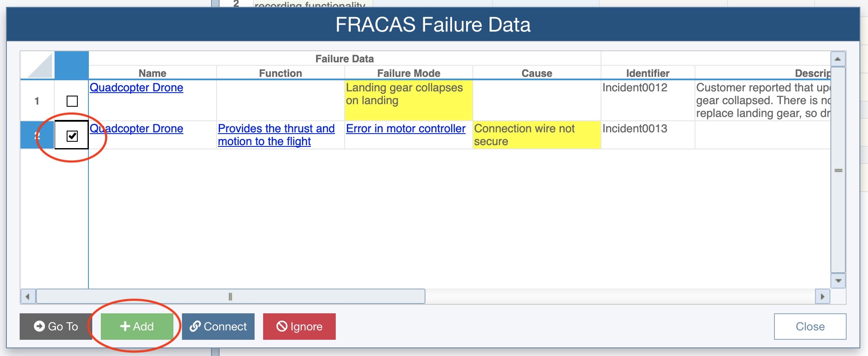Uncheck the row 2 Incident0013 checkbox

[x=72, y=136]
